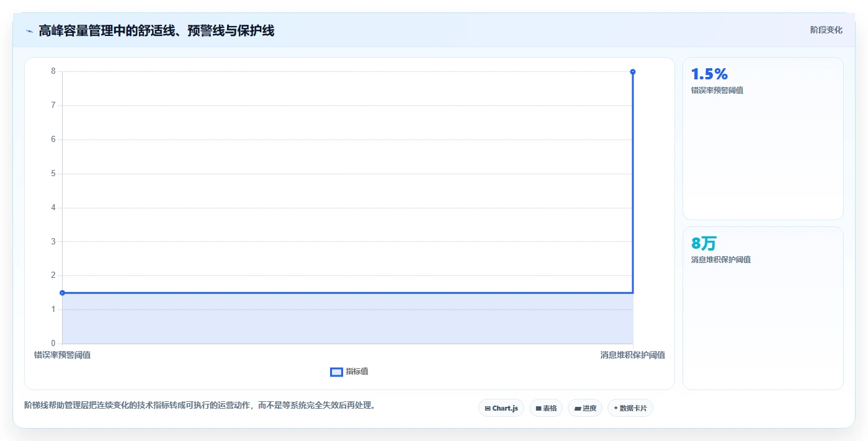Click the y-axis tick label 0
Viewport: 868px width, 441px height.
point(53,344)
